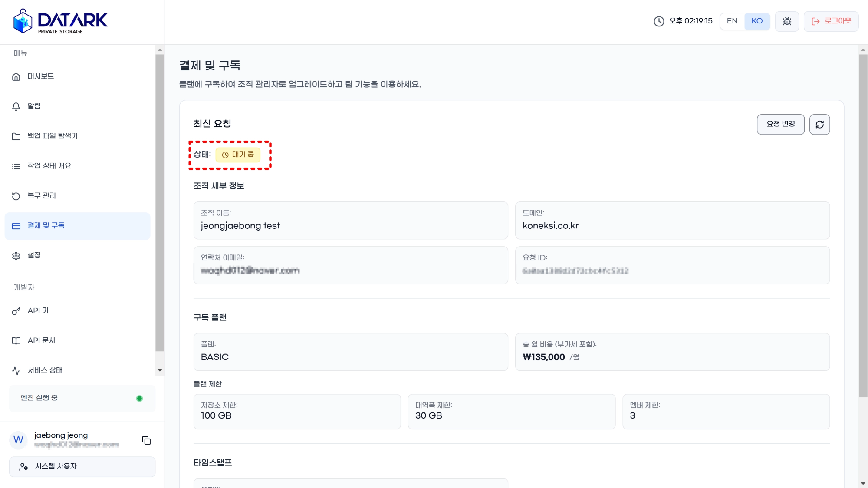Screen dimensions: 868x488
Task: Click the main page scroll up arrow
Action: (x=863, y=50)
